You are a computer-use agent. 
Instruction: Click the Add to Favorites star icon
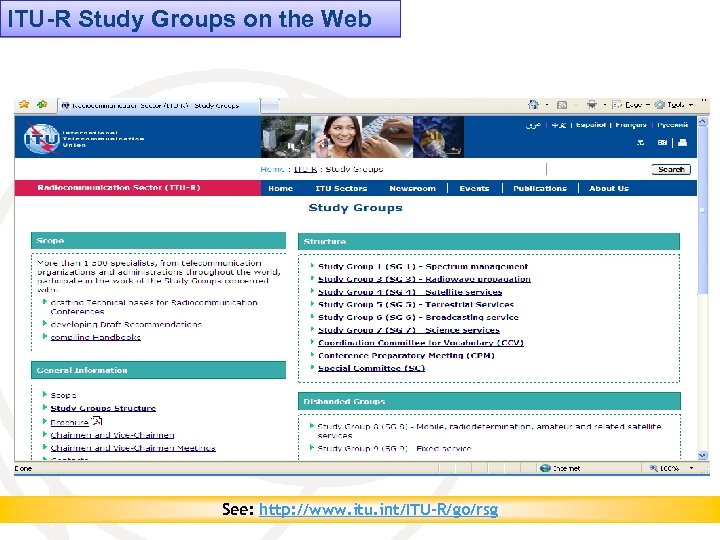[x=42, y=104]
